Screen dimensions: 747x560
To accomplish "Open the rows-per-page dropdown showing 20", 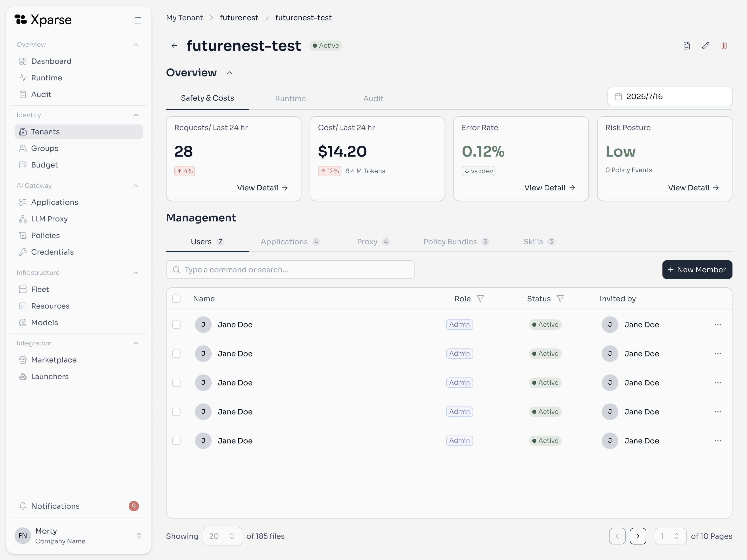I will (222, 536).
